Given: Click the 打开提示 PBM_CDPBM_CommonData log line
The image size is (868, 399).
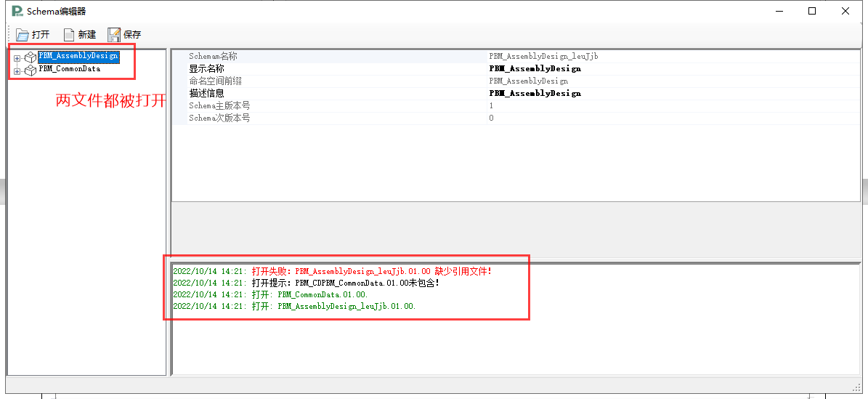Looking at the screenshot, I should 306,283.
